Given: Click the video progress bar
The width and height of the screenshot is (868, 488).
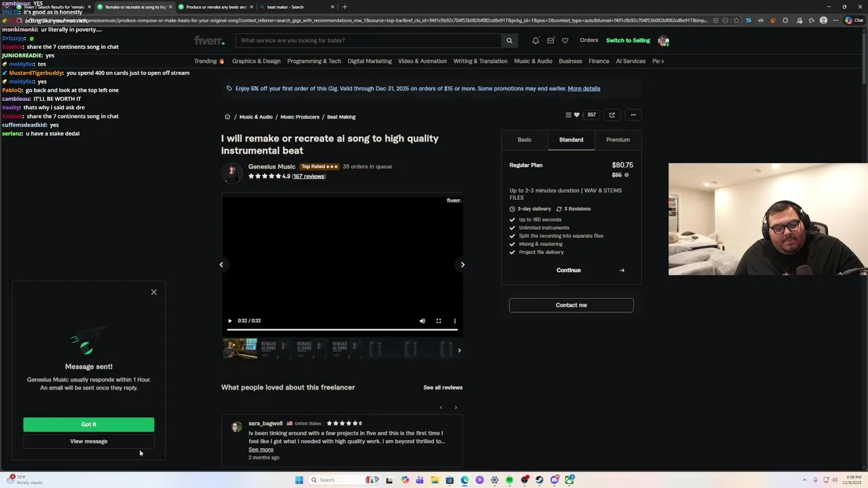Looking at the screenshot, I should pyautogui.click(x=342, y=330).
